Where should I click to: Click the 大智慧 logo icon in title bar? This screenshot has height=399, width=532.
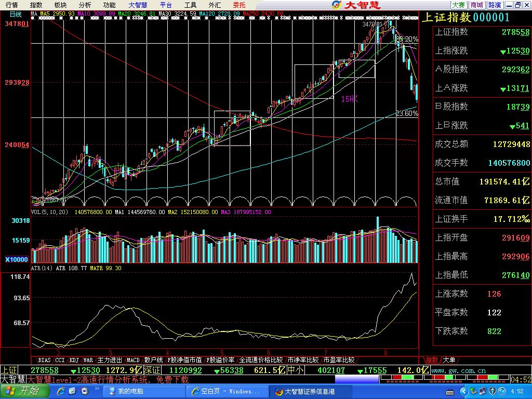[336, 5]
